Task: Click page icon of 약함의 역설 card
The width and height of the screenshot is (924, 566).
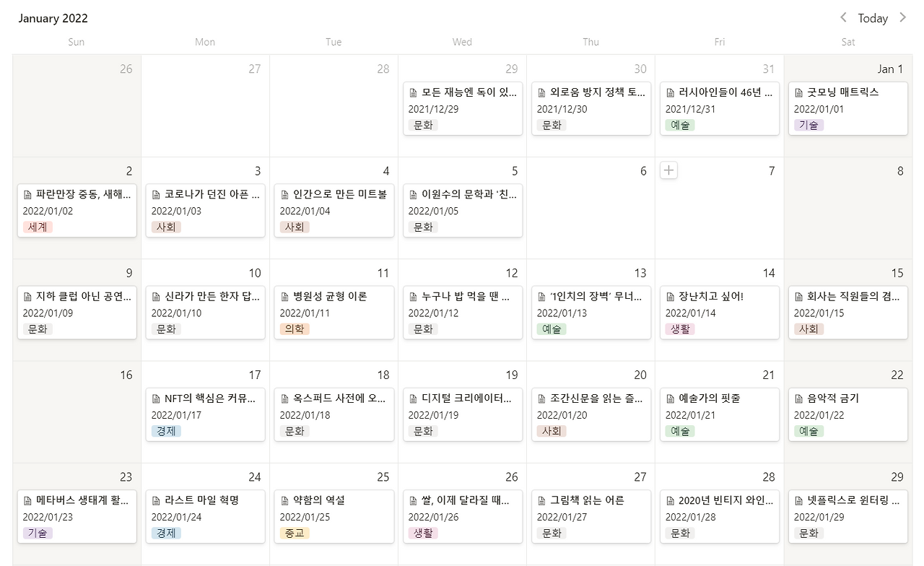Action: point(285,500)
